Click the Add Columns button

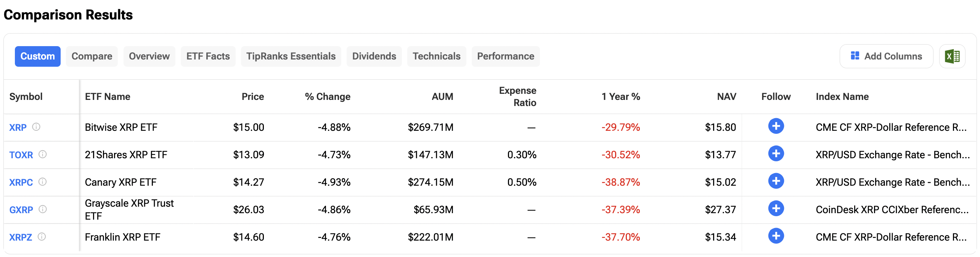tap(887, 56)
